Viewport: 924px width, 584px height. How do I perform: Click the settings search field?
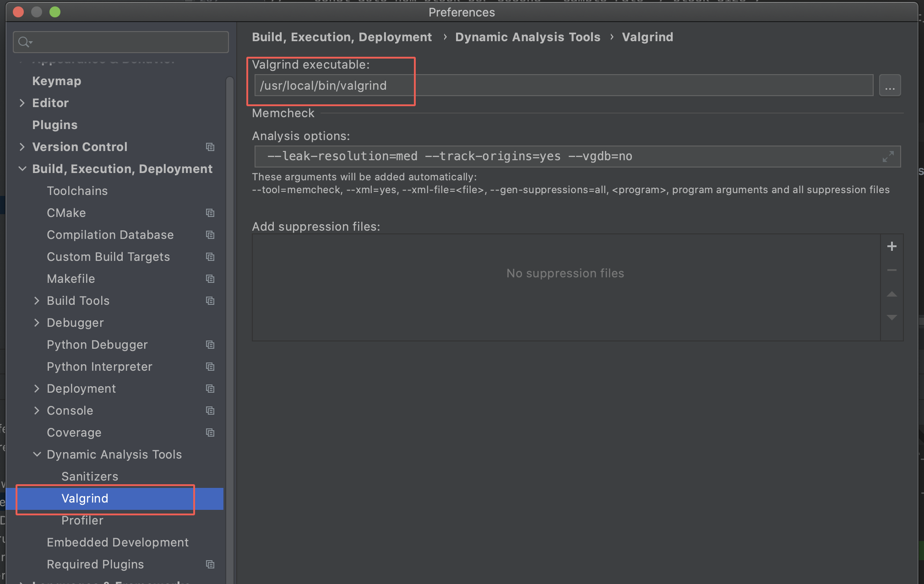tap(121, 42)
